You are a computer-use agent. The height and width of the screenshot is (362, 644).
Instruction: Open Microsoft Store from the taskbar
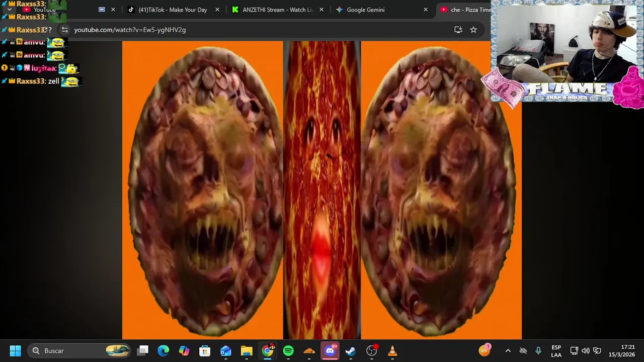click(x=205, y=350)
